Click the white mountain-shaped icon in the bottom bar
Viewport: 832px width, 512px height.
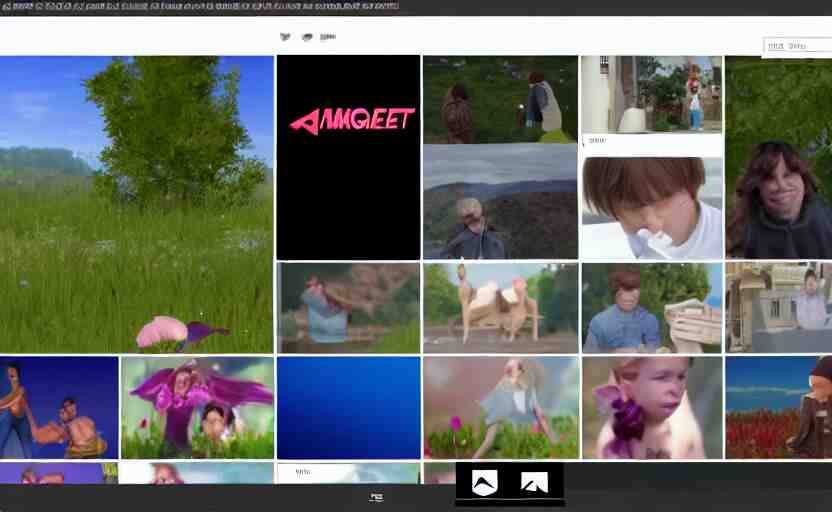(534, 484)
